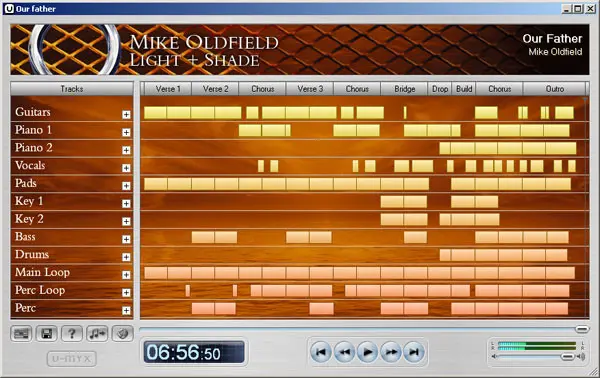
Task: Toggle first Main Loop block in Verse 1
Action: point(156,273)
